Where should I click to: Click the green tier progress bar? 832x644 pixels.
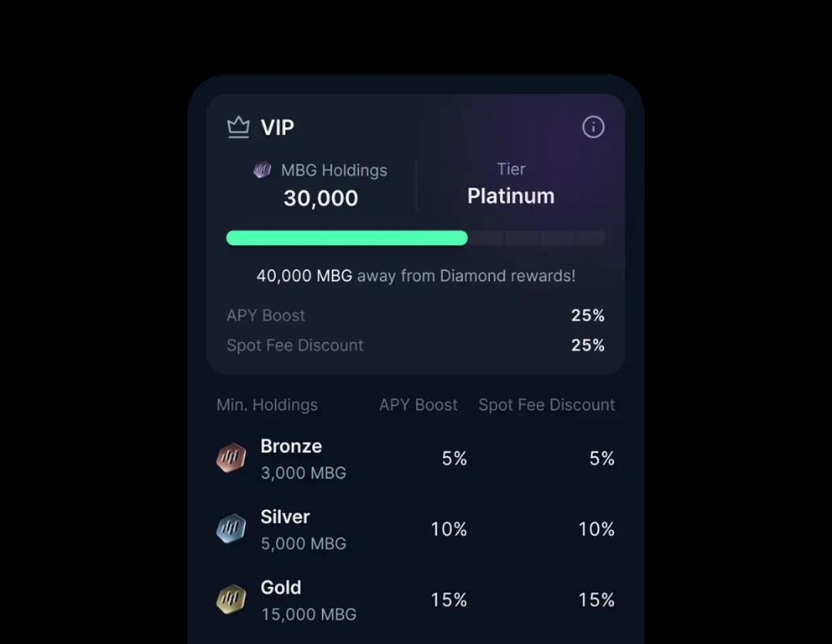click(x=346, y=237)
